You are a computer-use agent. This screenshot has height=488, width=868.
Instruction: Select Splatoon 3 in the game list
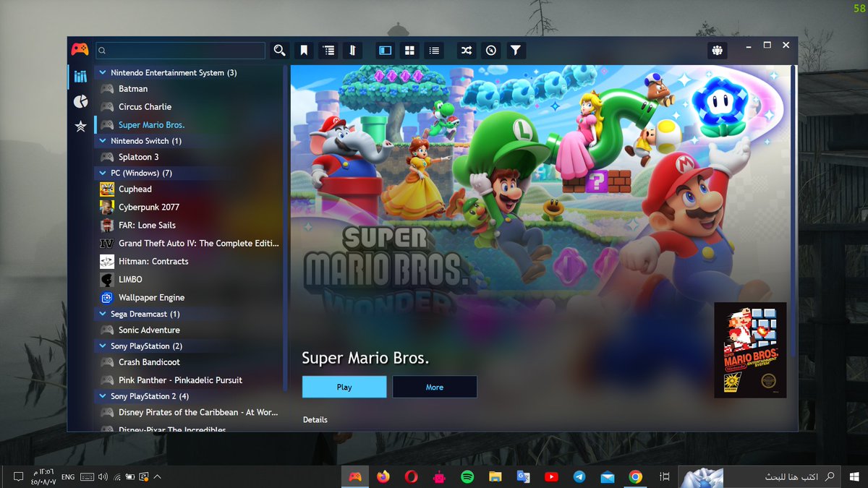[188, 157]
